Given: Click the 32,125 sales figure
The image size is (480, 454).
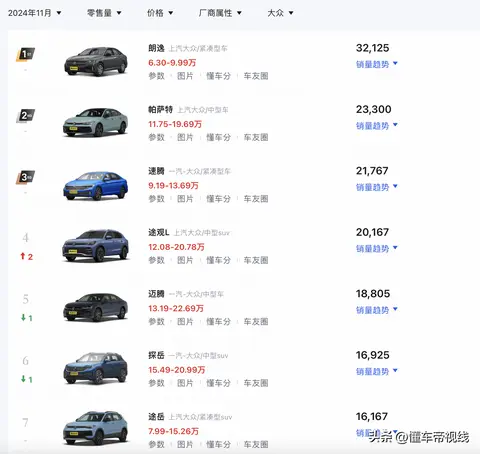Looking at the screenshot, I should pos(372,48).
